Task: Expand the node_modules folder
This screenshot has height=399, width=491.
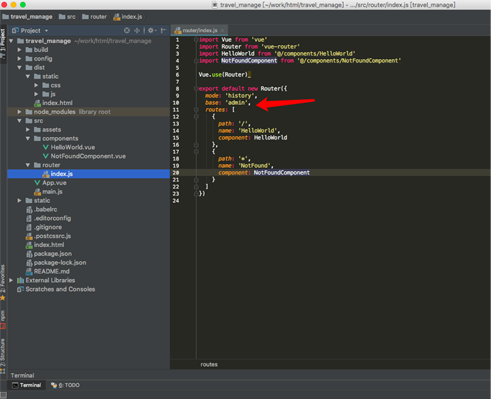Action: [x=19, y=112]
